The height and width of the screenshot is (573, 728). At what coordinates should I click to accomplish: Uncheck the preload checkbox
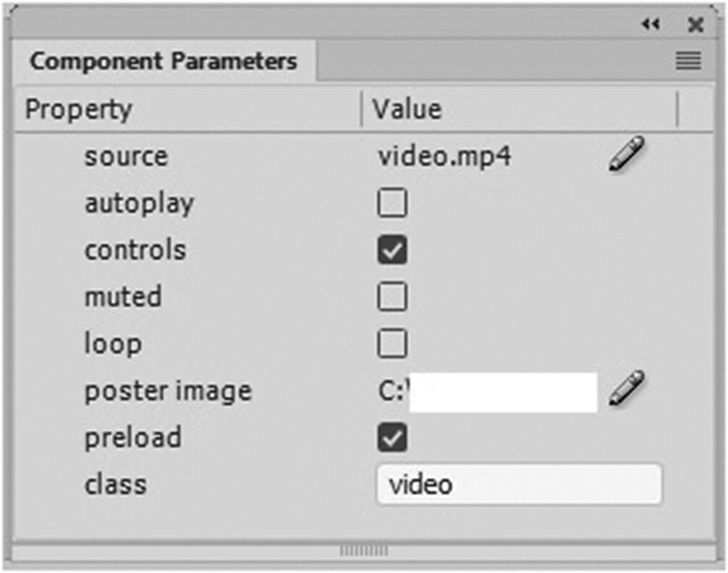(x=392, y=438)
